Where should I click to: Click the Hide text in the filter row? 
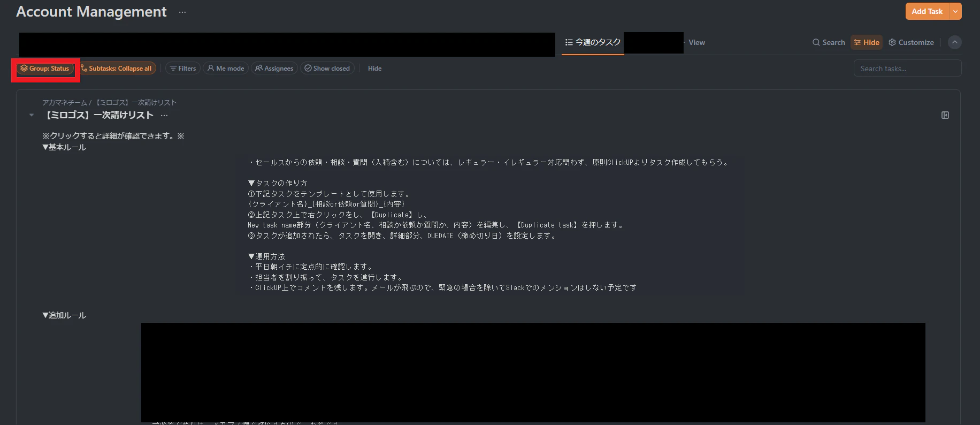tap(374, 69)
